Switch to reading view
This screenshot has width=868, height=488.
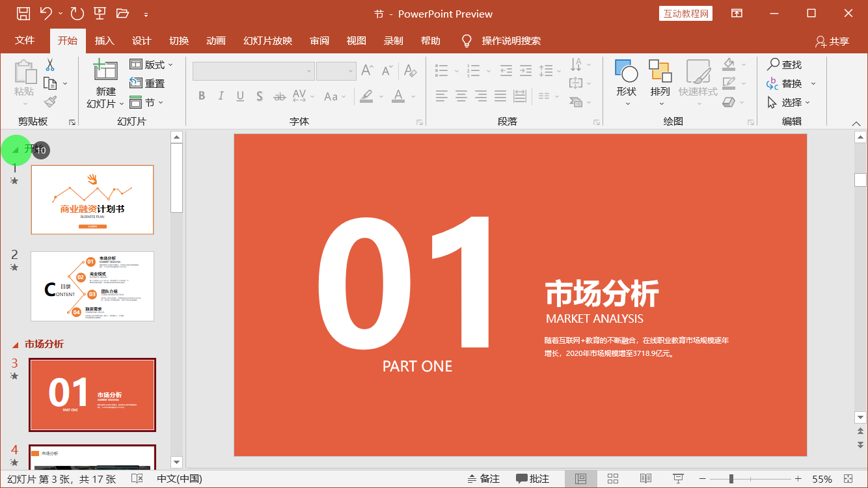645,479
